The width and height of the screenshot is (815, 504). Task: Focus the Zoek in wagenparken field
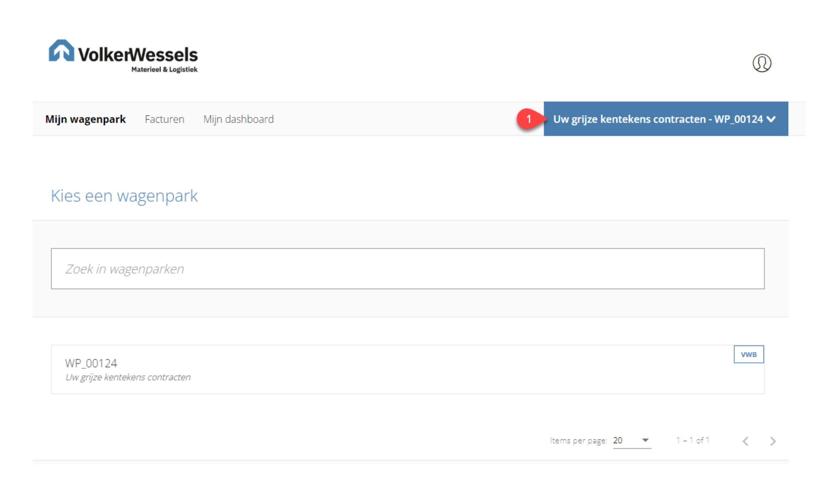click(x=407, y=268)
